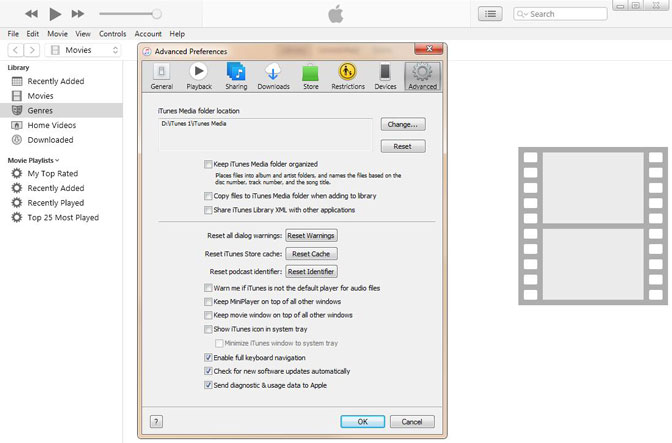Select Genres in Library sidebar
This screenshot has height=443, width=672.
(x=61, y=110)
